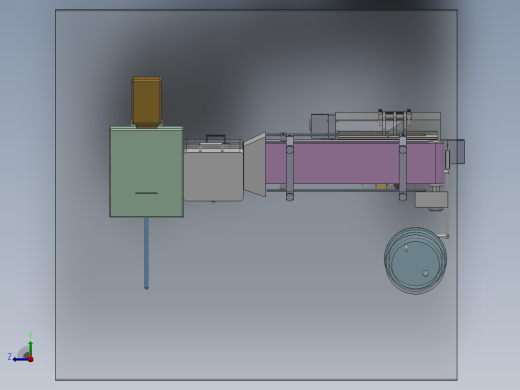
Task: Select the round vibratory bowl feeder
Action: 415,261
